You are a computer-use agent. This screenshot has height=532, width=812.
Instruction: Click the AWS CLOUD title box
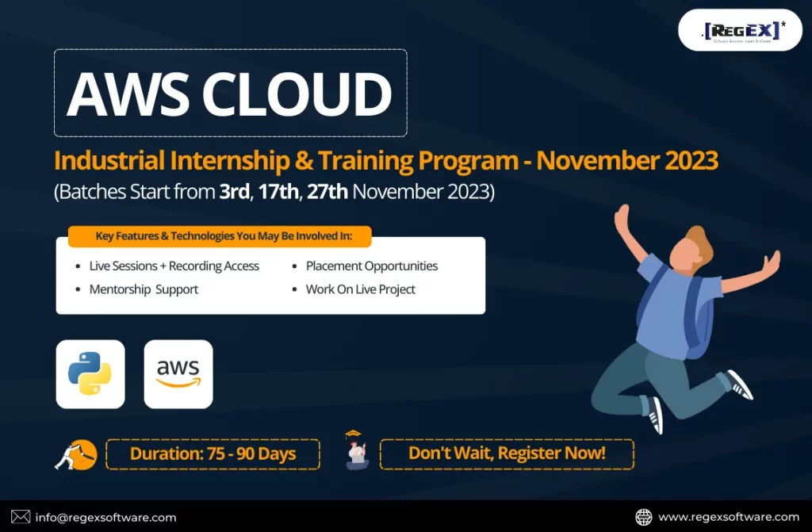click(231, 94)
